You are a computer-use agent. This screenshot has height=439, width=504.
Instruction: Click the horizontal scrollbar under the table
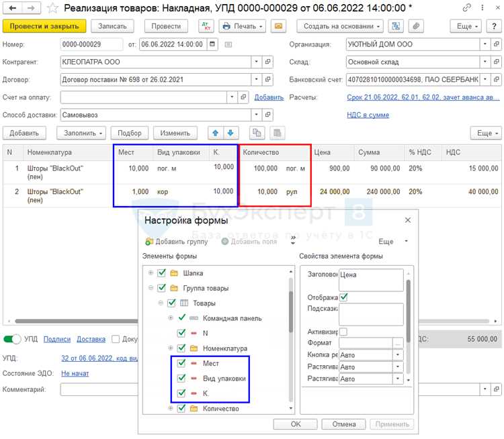click(77, 321)
